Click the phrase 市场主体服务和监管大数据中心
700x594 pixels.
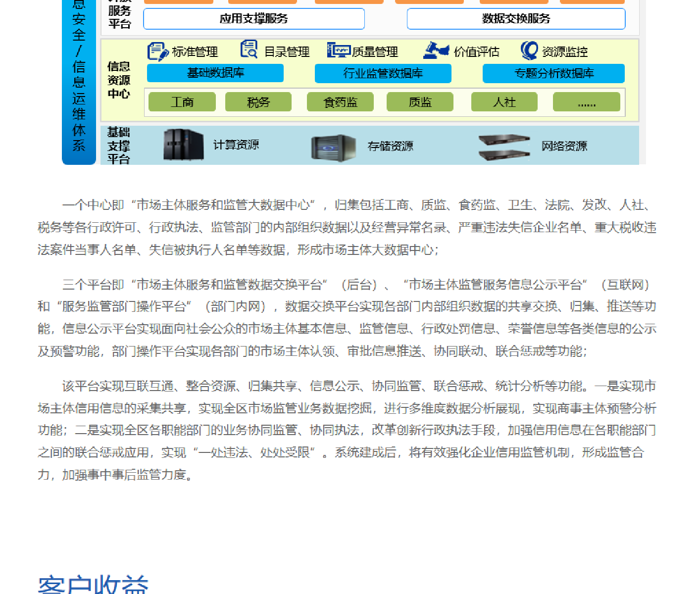[x=223, y=205]
